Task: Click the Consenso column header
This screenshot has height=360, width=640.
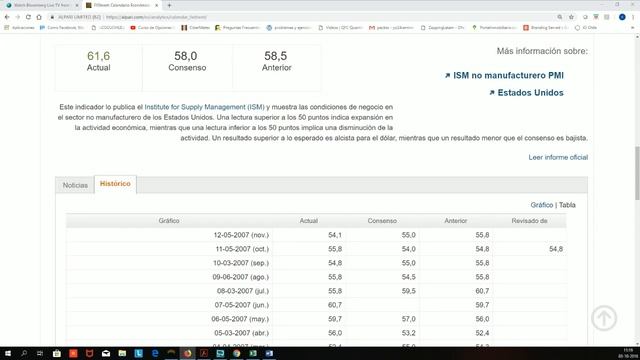Action: tap(382, 221)
